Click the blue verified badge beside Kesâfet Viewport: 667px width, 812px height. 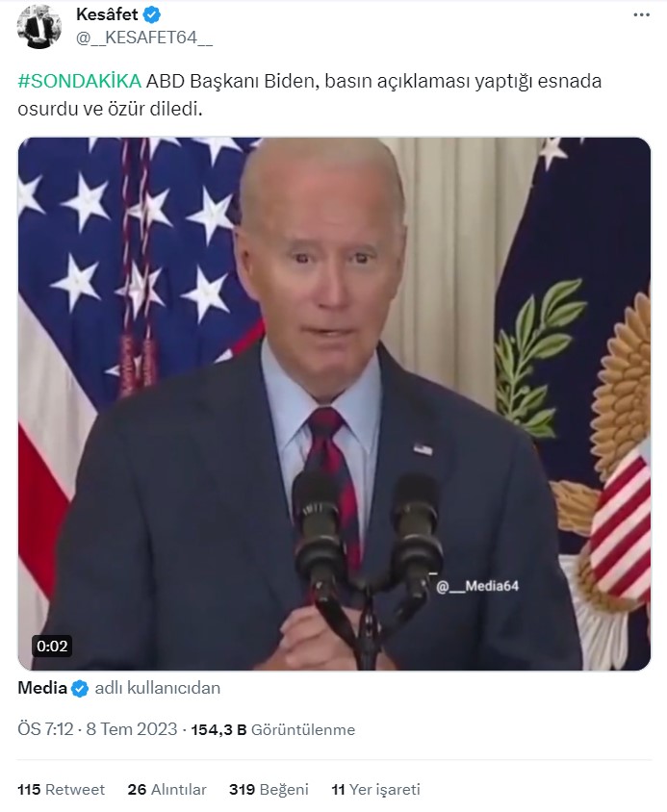151,14
